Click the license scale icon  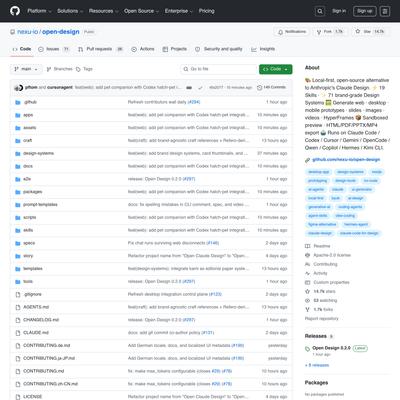click(307, 255)
